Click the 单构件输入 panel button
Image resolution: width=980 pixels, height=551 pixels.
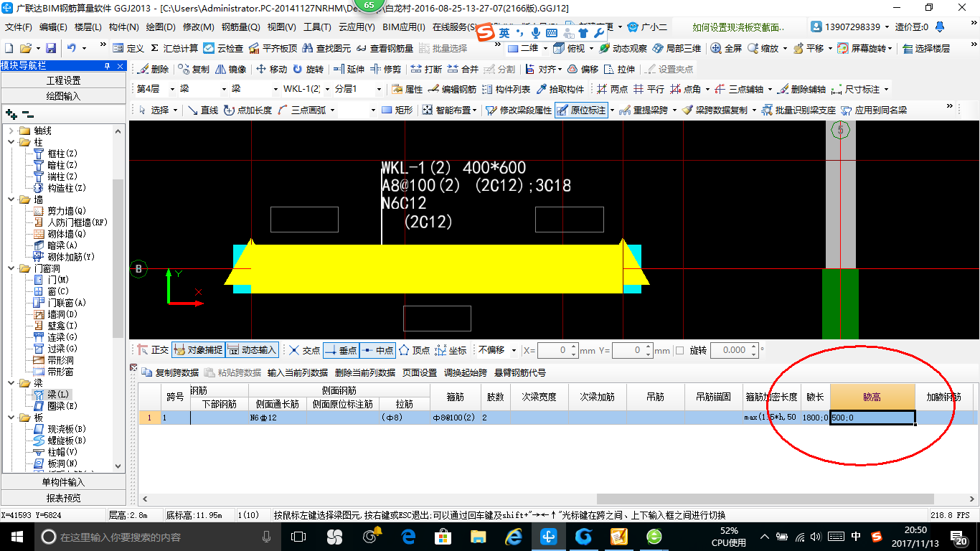(63, 482)
